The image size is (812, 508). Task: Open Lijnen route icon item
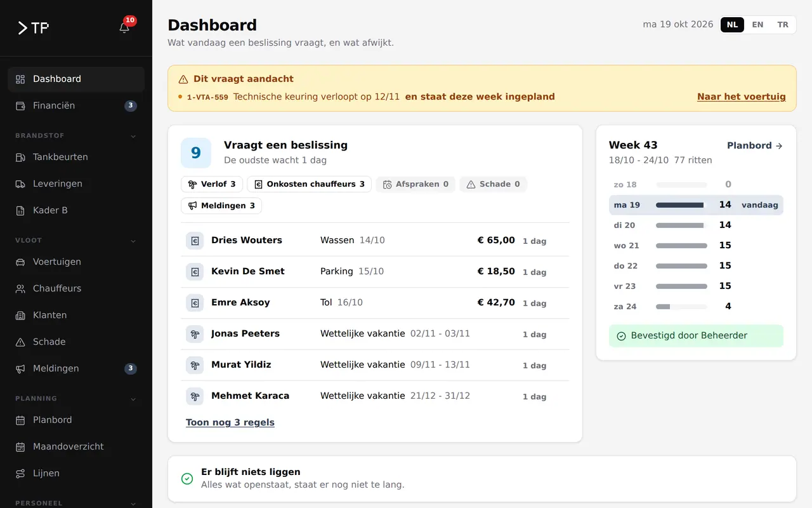click(x=76, y=473)
